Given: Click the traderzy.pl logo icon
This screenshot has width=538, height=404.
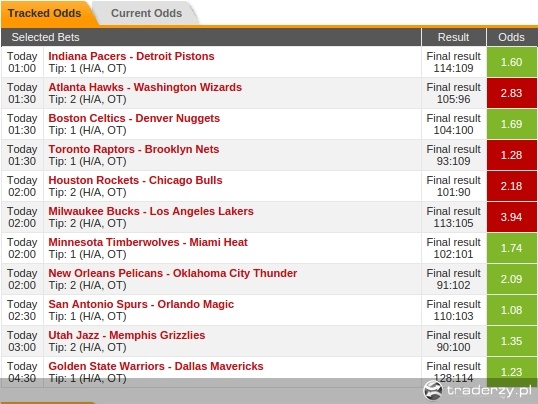Looking at the screenshot, I should tap(433, 390).
